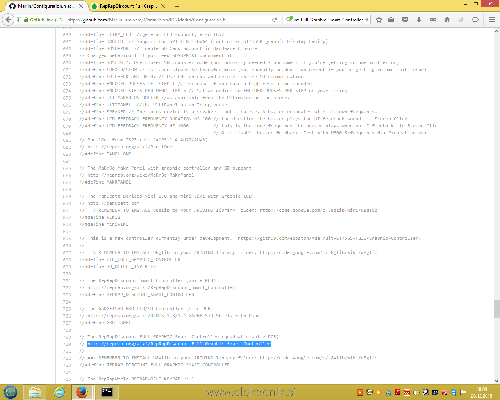Bookmark this page with the star icon
The height and width of the screenshot is (400, 500).
379,20
